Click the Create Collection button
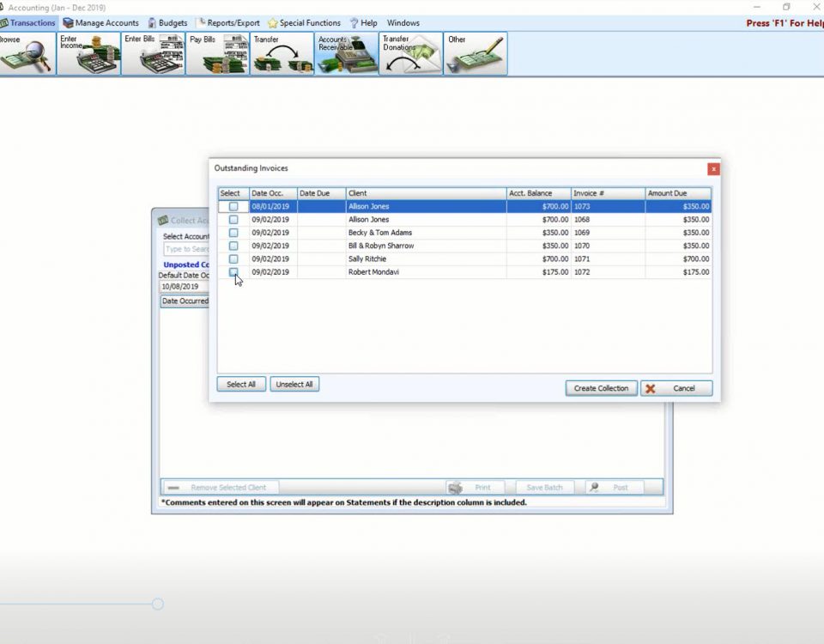824x644 pixels. click(601, 388)
